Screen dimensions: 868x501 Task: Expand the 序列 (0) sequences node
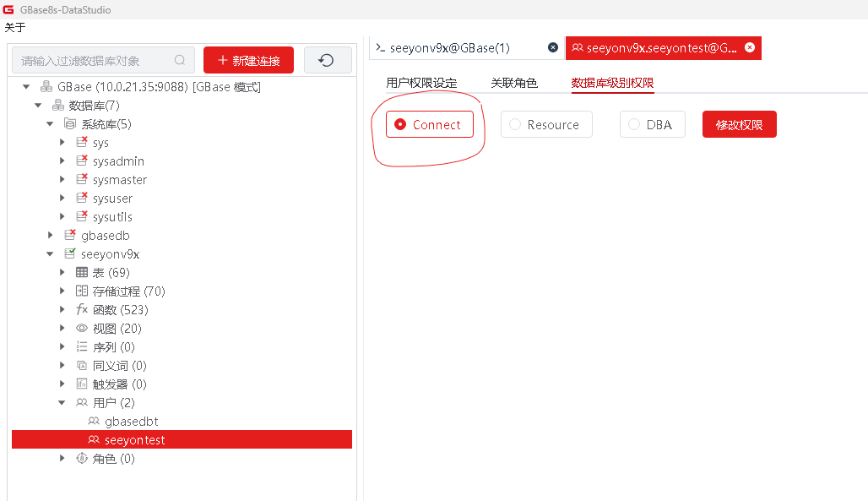coord(62,346)
